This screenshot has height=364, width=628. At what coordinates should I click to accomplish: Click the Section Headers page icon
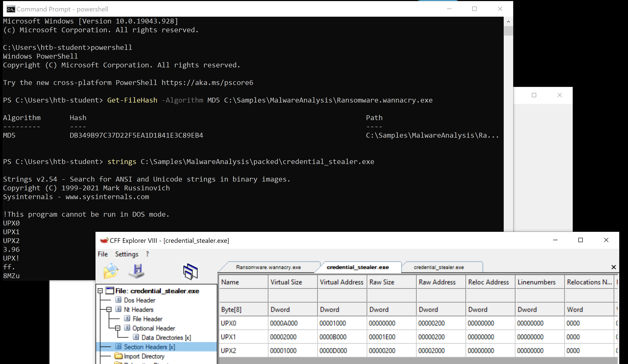(119, 347)
